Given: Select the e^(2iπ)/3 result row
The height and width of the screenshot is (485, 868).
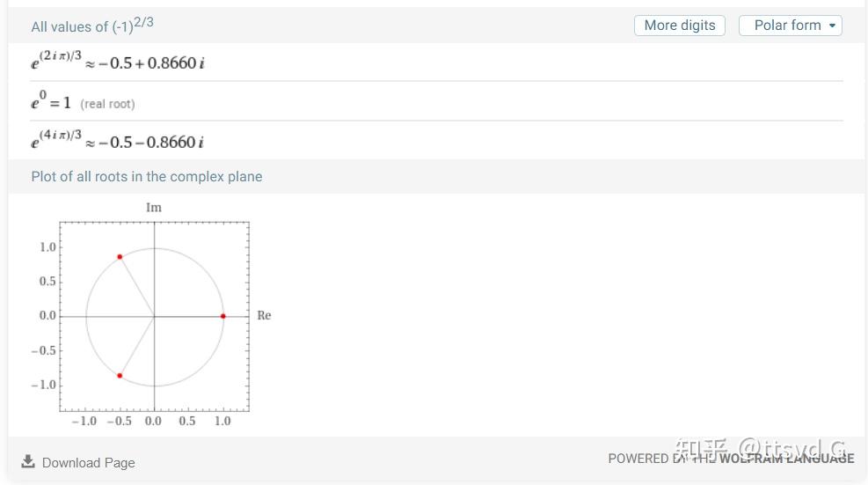Looking at the screenshot, I should click(x=437, y=62).
